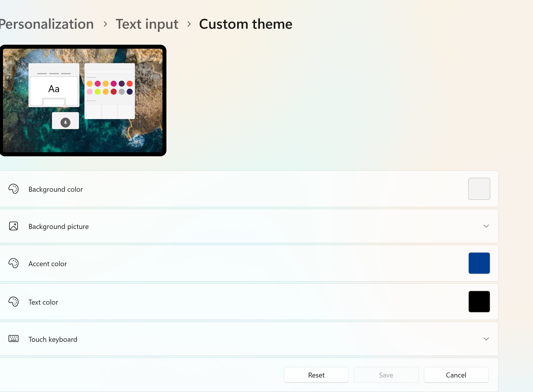Click the Background picture image icon

point(13,226)
